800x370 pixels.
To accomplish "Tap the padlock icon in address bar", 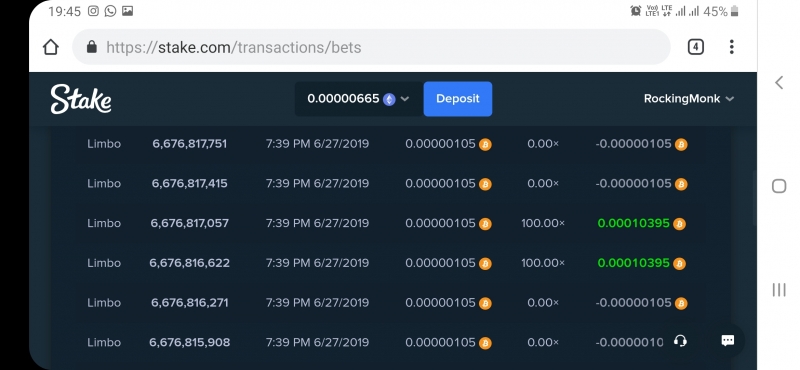I will (x=92, y=47).
